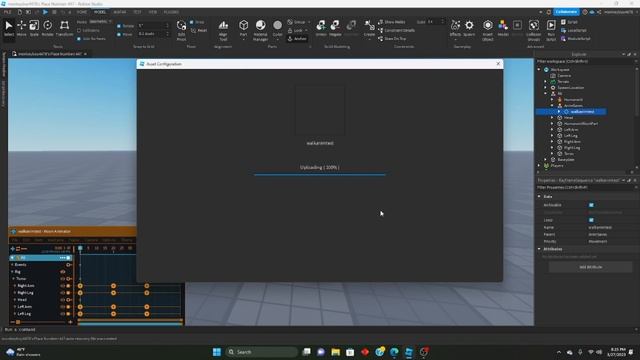Viewport: 640px width, 360px height.
Task: Expand HumanoidRootPart node in Explorer
Action: pos(552,123)
